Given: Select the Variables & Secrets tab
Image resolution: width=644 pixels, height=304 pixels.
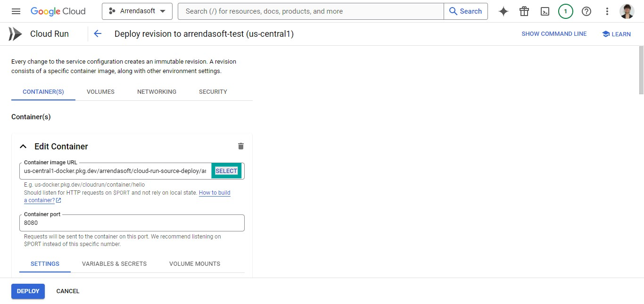Looking at the screenshot, I should tap(114, 264).
